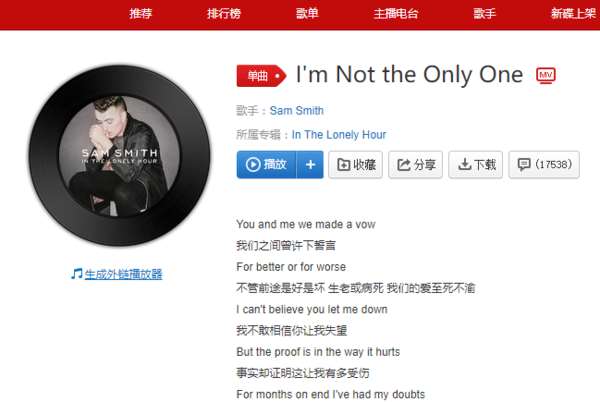Screen dimensions: 600x402
Task: Click the Sam Smith album cover disc
Action: pyautogui.click(x=119, y=156)
